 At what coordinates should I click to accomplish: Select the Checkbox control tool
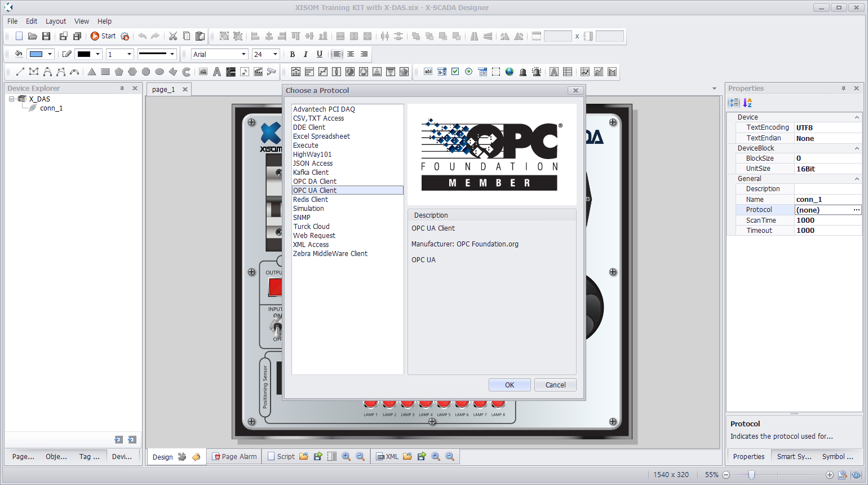pos(455,72)
